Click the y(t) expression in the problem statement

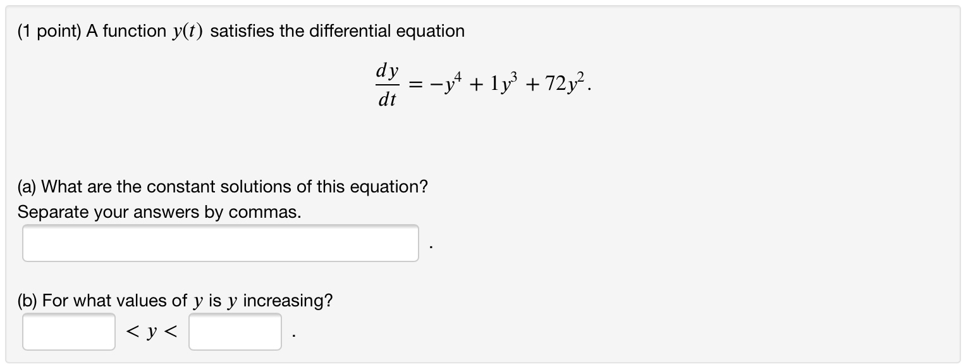[x=188, y=32]
